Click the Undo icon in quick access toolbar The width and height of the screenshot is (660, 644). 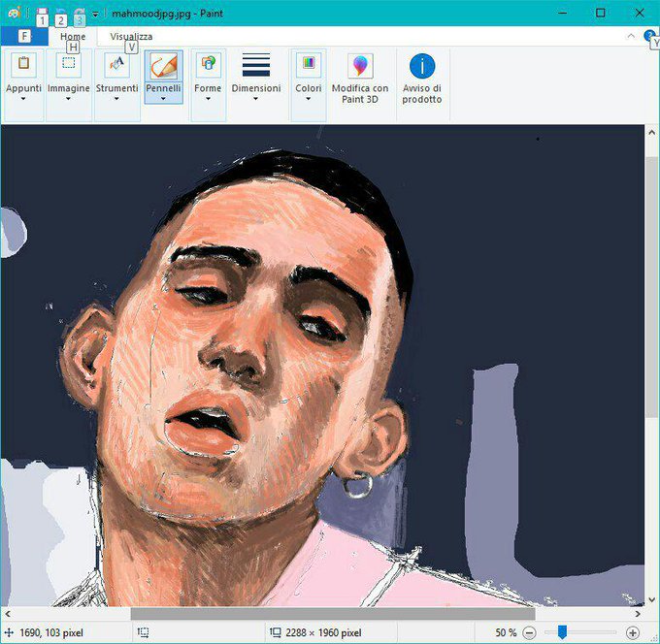(60, 16)
